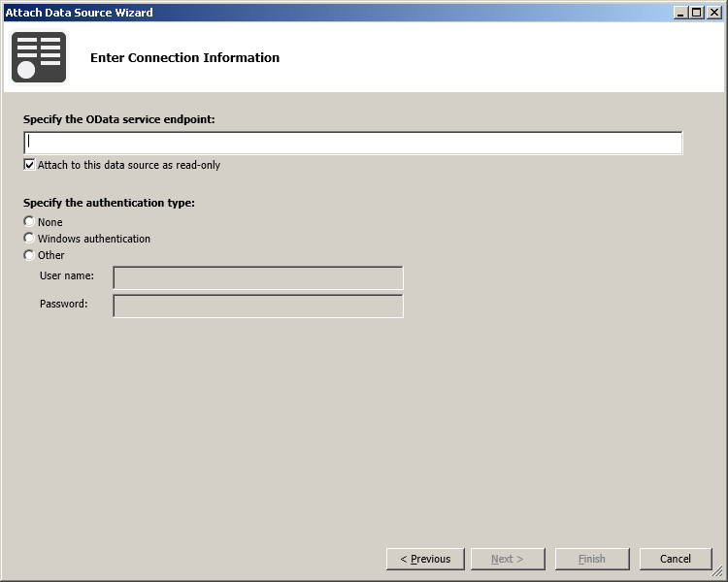Click the resize grip in the window corner
Viewport: 728px width, 582px height.
coord(718,573)
